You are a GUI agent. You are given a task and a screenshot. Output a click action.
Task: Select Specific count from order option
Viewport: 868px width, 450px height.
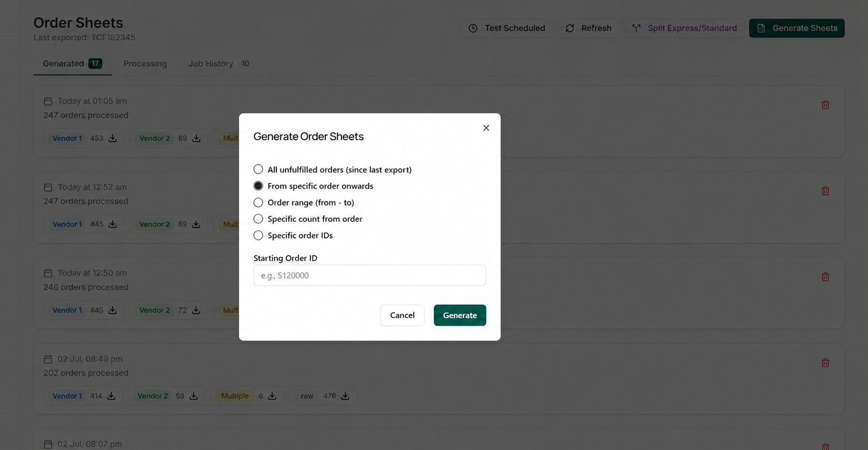pos(258,219)
